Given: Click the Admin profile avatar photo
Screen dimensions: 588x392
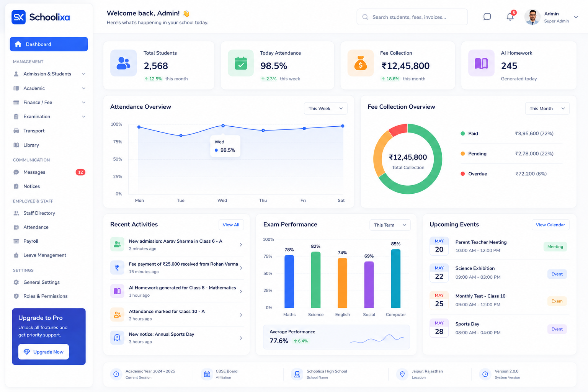Looking at the screenshot, I should click(532, 17).
